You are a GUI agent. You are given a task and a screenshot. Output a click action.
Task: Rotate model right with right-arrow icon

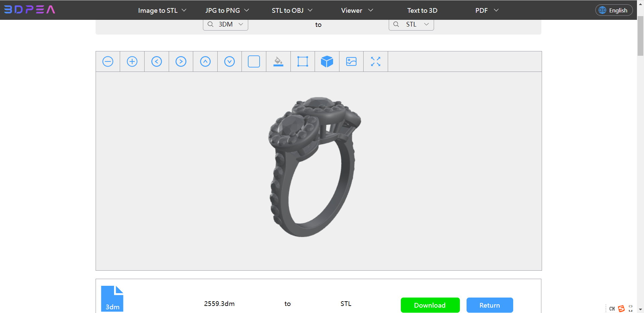click(181, 61)
